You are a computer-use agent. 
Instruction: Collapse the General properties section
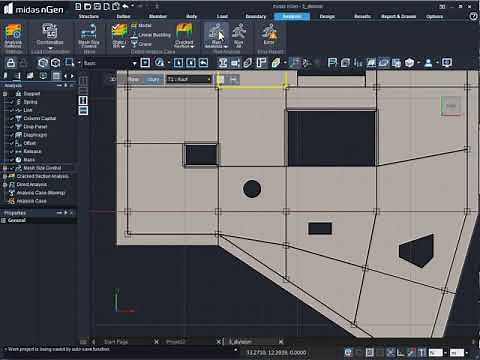pyautogui.click(x=4, y=220)
